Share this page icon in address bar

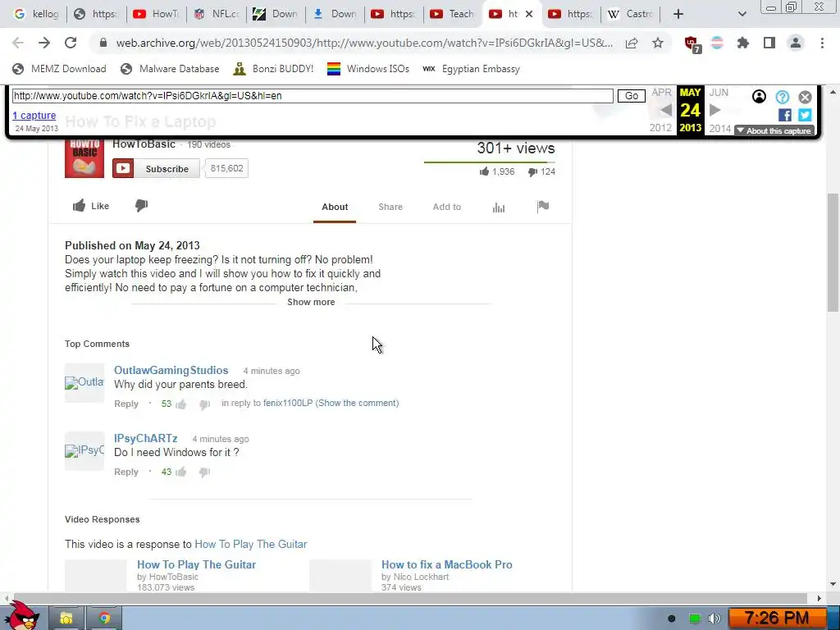632,43
